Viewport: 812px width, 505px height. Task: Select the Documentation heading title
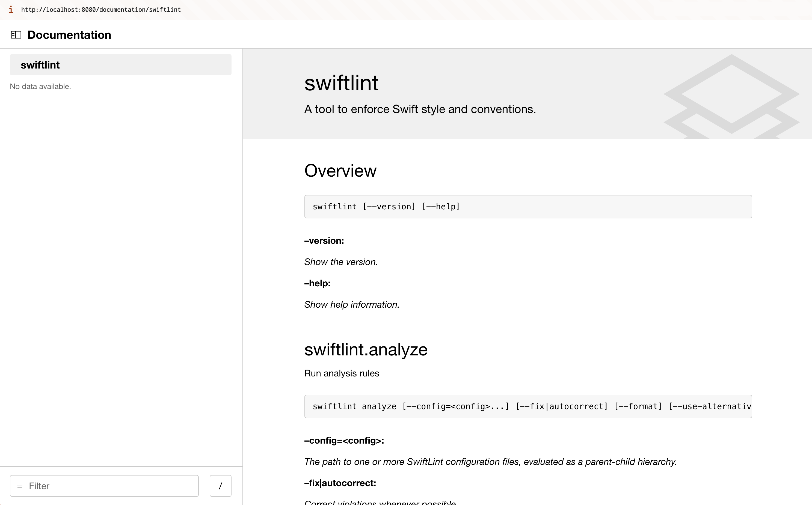pyautogui.click(x=69, y=34)
